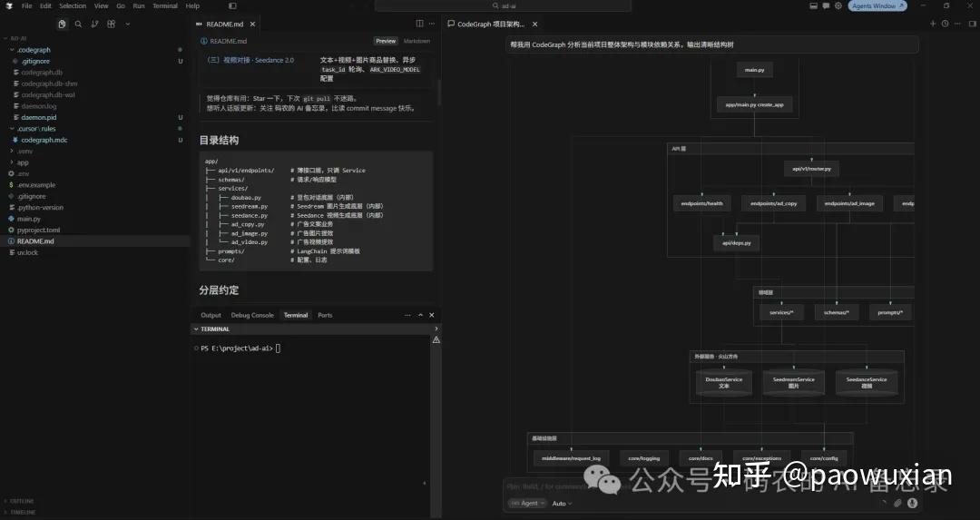Image resolution: width=980 pixels, height=520 pixels.
Task: Open pyproject.toml file
Action: [x=38, y=230]
